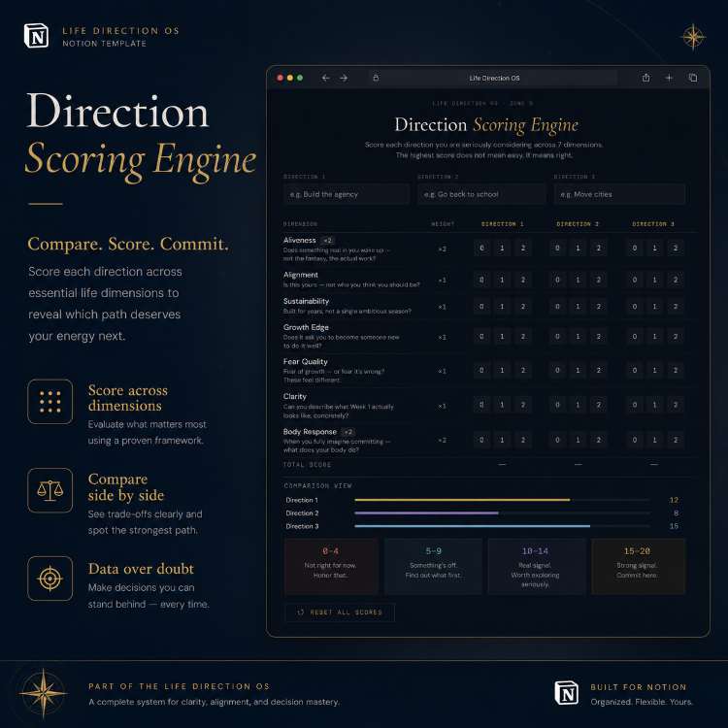Image resolution: width=728 pixels, height=728 pixels.
Task: Score Body Response 0 for Direction 1
Action: tap(481, 440)
